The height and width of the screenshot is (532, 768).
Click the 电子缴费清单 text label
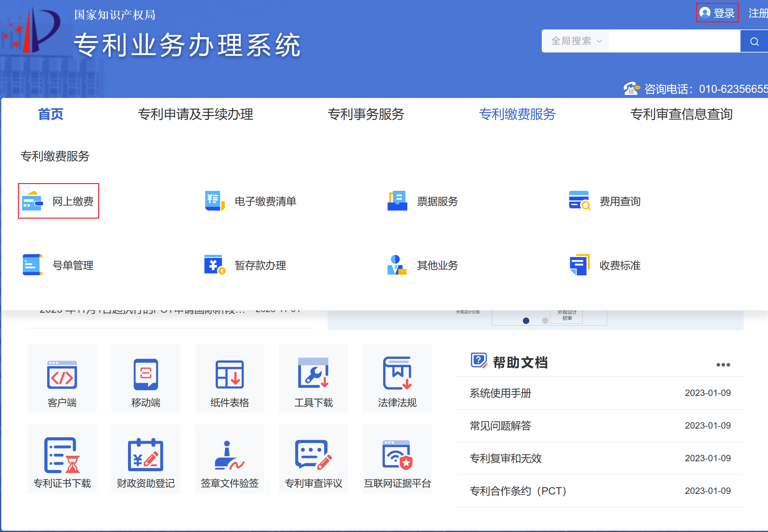[266, 201]
